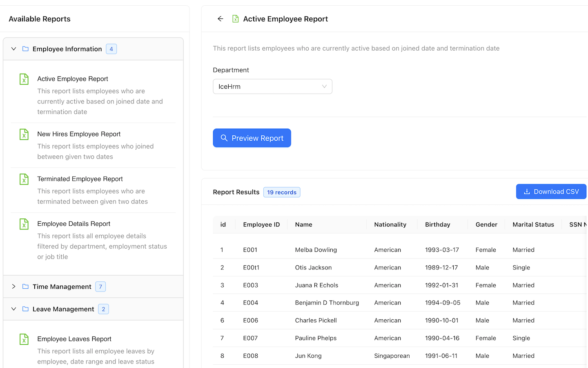Image resolution: width=588 pixels, height=368 pixels.
Task: Select the table row for Jun Kong
Action: coord(367,356)
